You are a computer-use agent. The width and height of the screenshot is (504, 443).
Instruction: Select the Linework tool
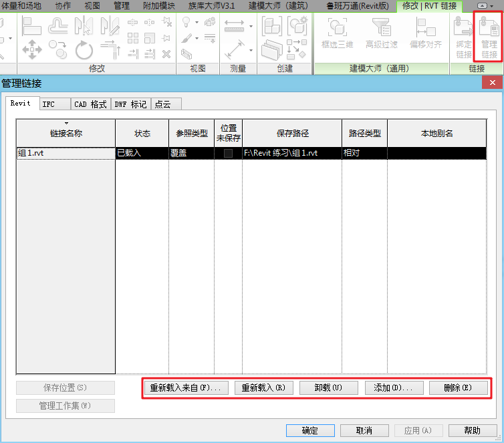pyautogui.click(x=210, y=39)
